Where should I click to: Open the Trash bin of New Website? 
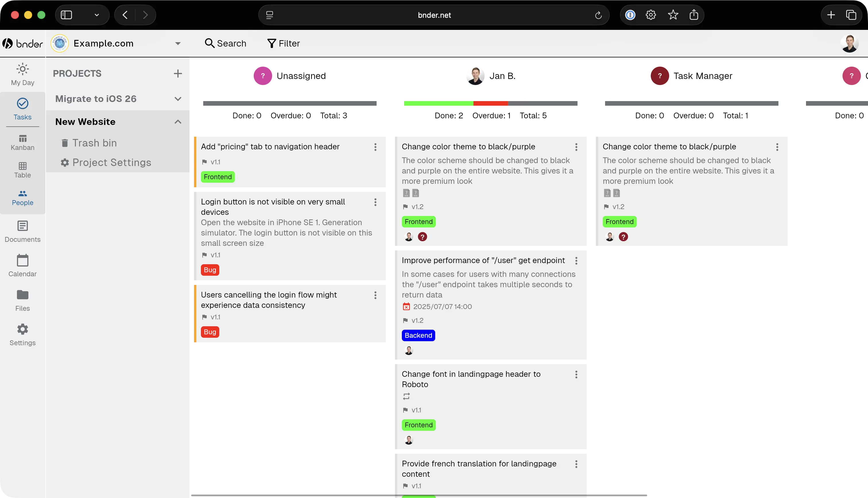click(94, 143)
